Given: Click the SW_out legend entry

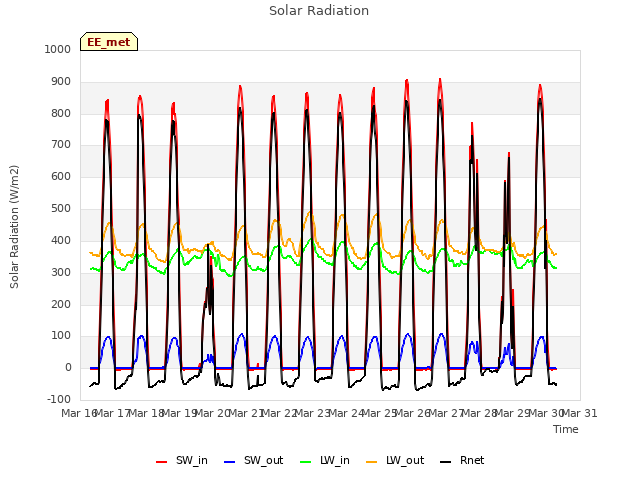Looking at the screenshot, I should click(253, 460).
